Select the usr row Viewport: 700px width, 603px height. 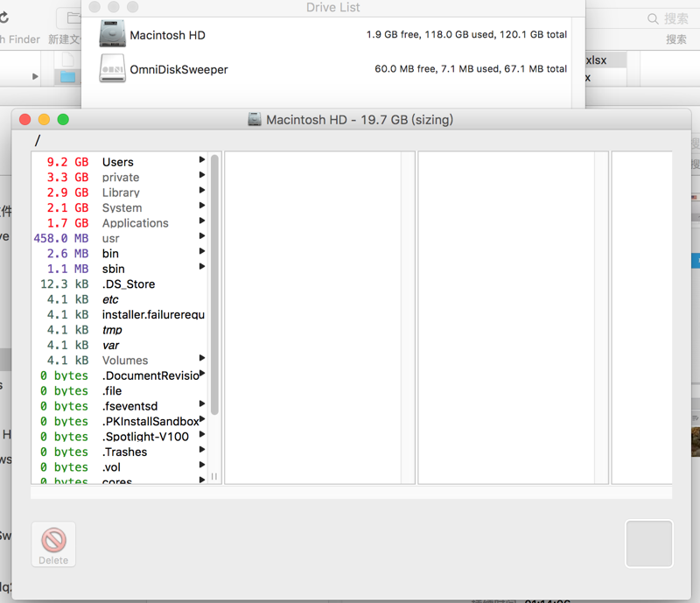click(119, 238)
